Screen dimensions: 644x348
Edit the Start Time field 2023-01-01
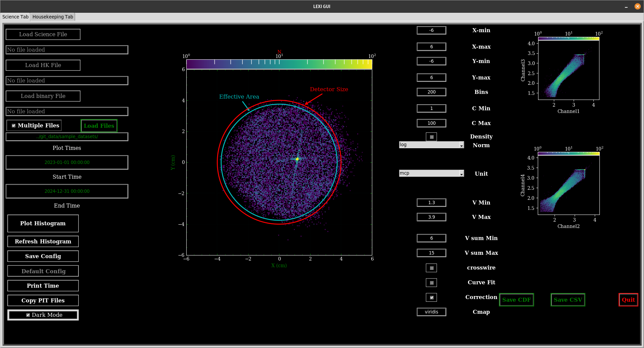(x=67, y=162)
